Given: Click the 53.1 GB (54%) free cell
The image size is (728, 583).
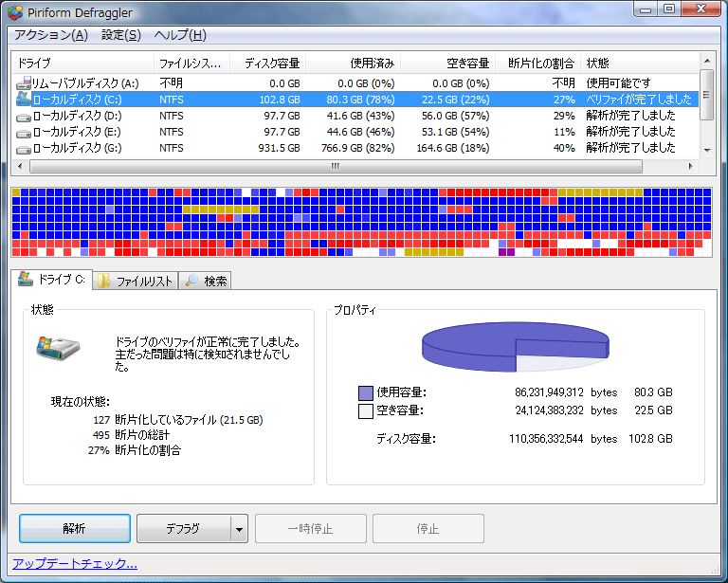Looking at the screenshot, I should click(x=455, y=132).
